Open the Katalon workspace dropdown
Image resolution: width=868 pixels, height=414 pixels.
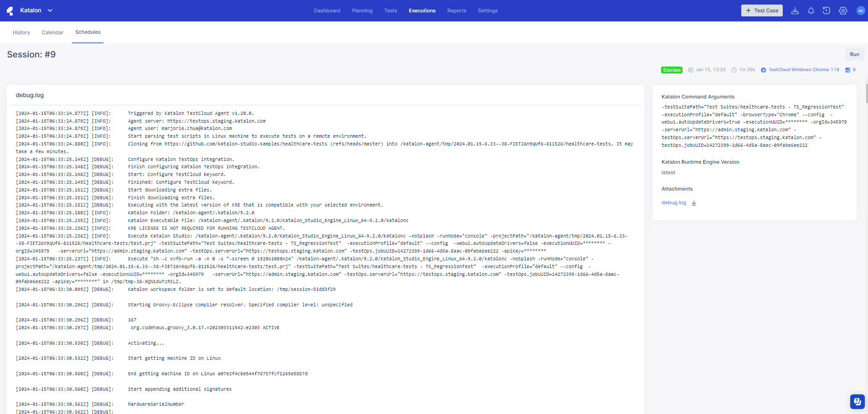50,10
